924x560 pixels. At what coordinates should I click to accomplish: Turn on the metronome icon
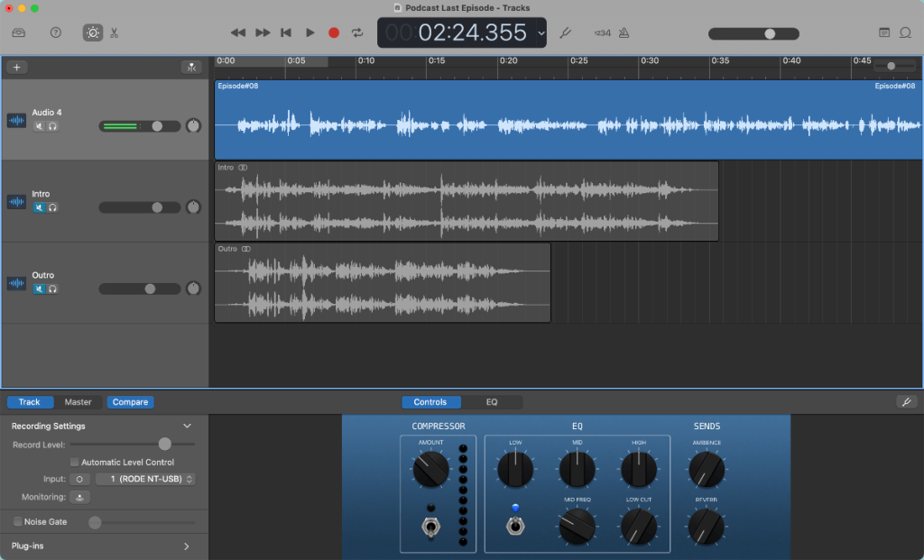(624, 32)
